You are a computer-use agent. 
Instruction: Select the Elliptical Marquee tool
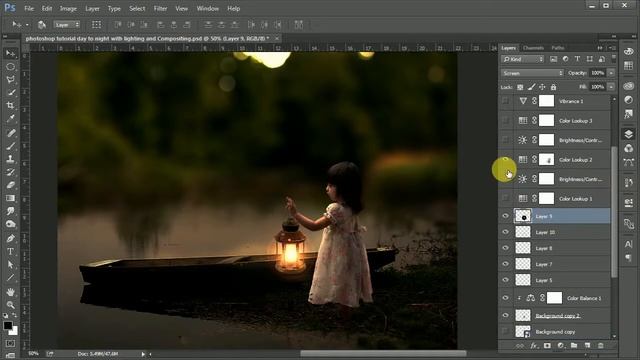[x=11, y=67]
